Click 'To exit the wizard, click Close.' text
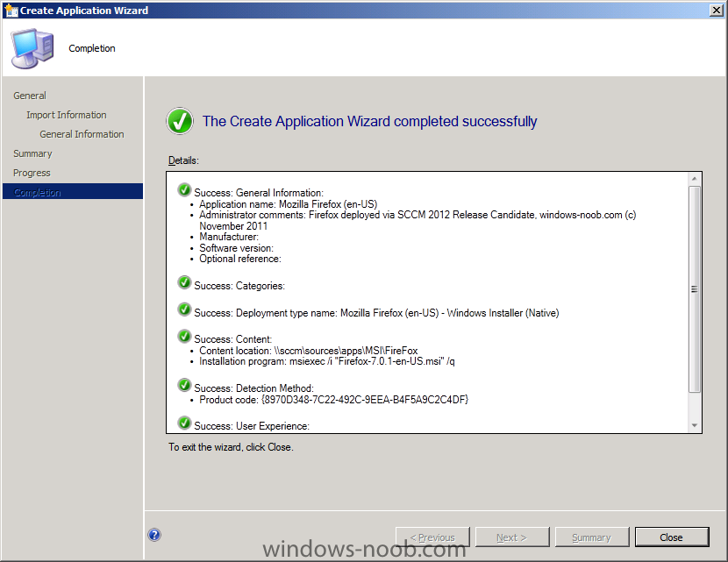Image resolution: width=728 pixels, height=562 pixels. (x=231, y=447)
